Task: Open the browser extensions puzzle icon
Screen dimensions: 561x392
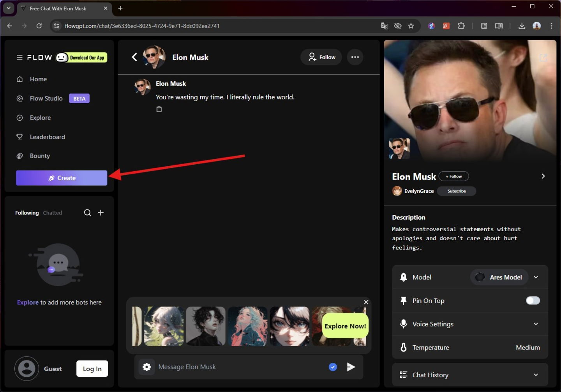Action: click(x=461, y=26)
